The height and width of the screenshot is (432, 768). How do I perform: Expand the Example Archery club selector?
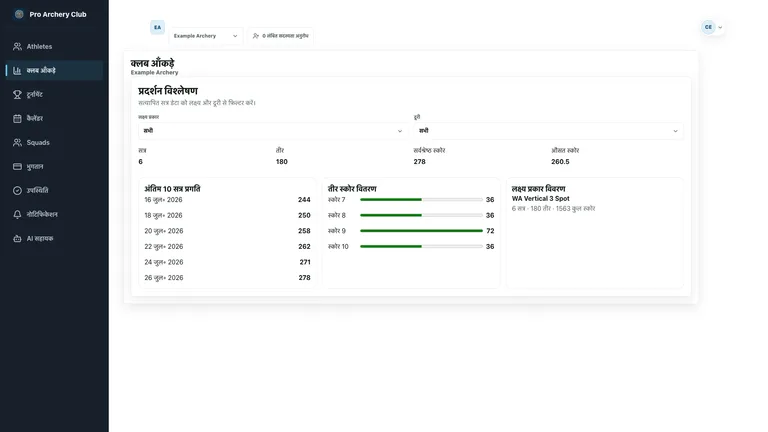[x=206, y=36]
